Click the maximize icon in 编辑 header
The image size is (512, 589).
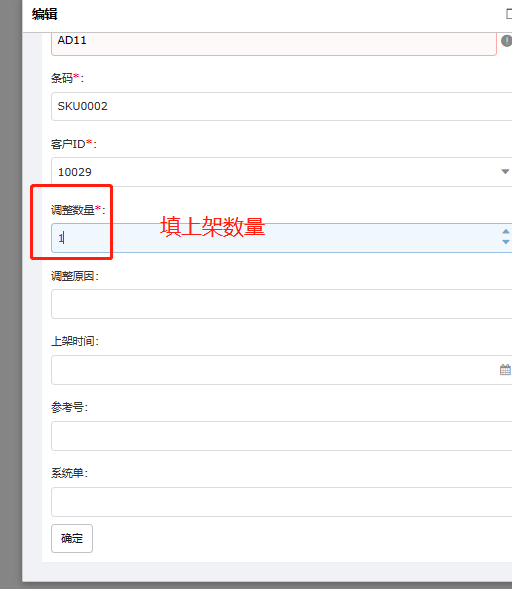(x=509, y=14)
